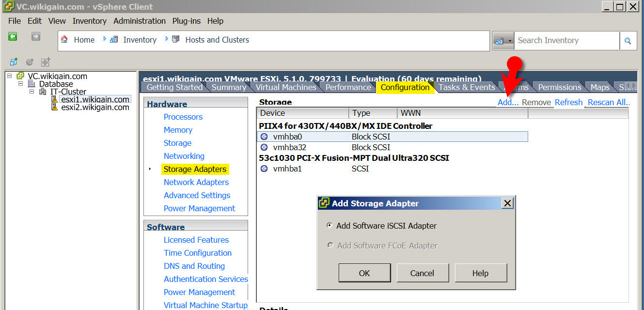
Task: Collapse the Database tree node
Action: [21, 84]
